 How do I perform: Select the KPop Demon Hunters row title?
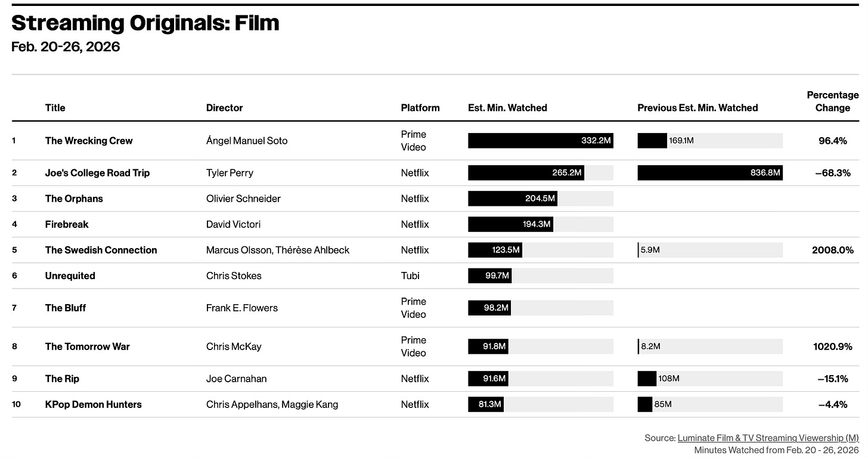click(x=94, y=404)
